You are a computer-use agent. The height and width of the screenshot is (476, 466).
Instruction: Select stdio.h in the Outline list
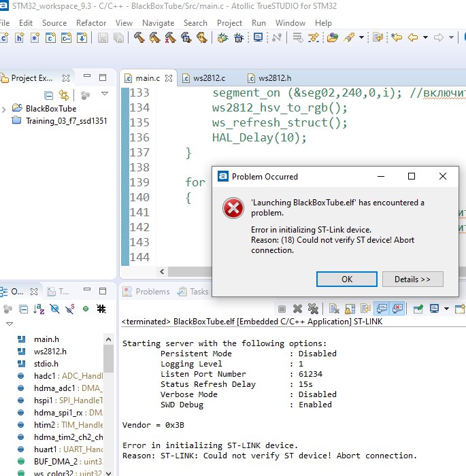pyautogui.click(x=46, y=364)
